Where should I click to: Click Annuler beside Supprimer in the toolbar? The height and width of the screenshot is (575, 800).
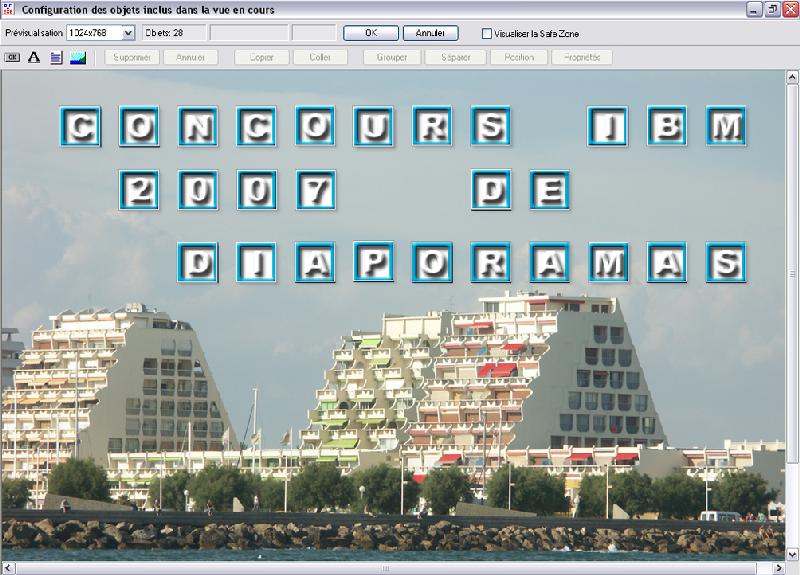point(190,57)
